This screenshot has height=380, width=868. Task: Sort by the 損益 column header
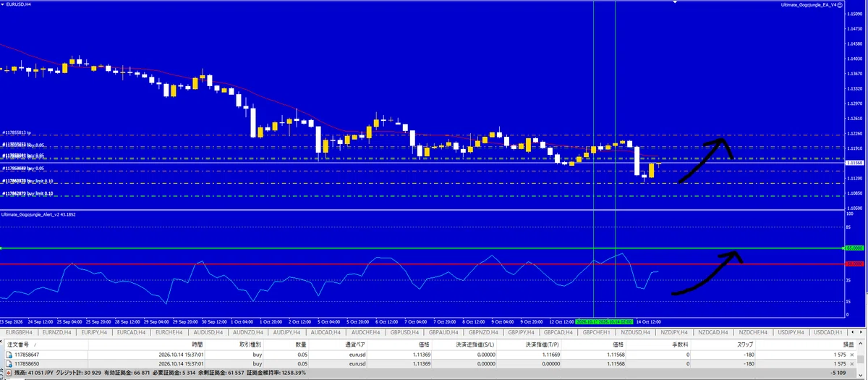click(848, 345)
